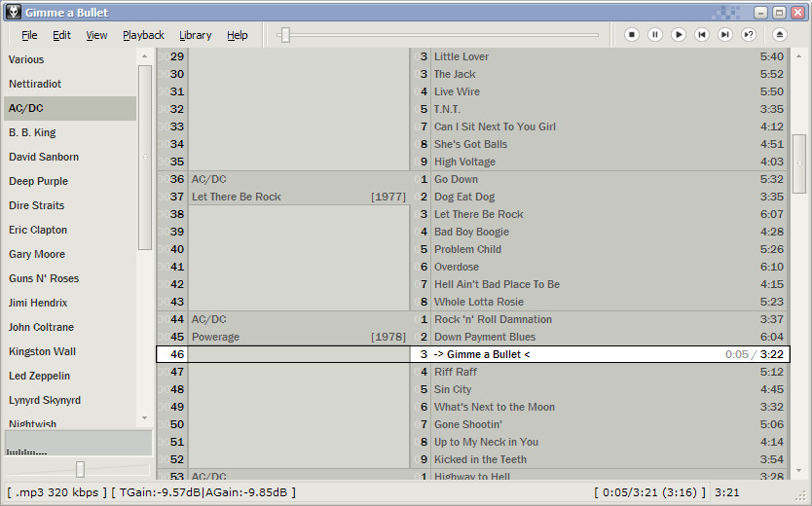The width and height of the screenshot is (812, 506).
Task: Open the Edit menu
Action: click(61, 35)
